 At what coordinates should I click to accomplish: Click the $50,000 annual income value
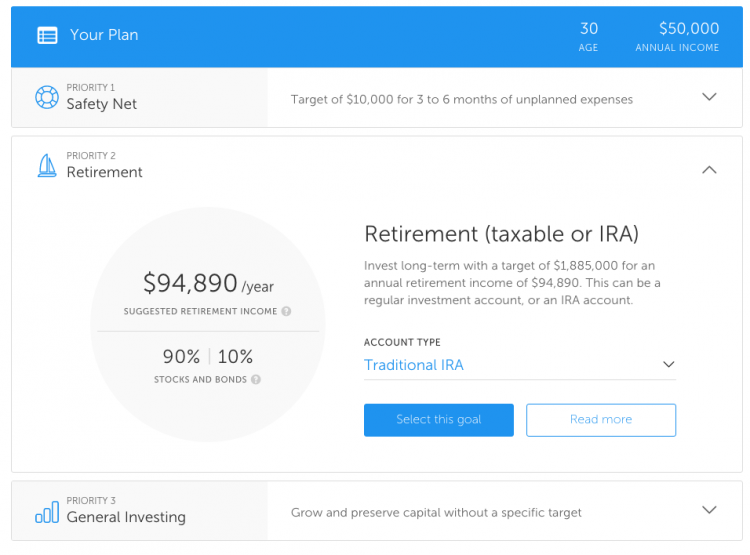(x=689, y=29)
